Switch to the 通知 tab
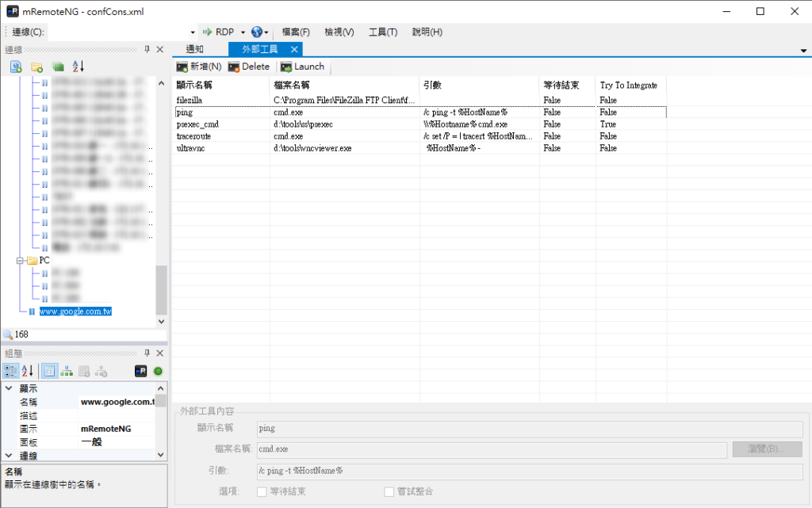The height and width of the screenshot is (508, 812). coord(195,49)
